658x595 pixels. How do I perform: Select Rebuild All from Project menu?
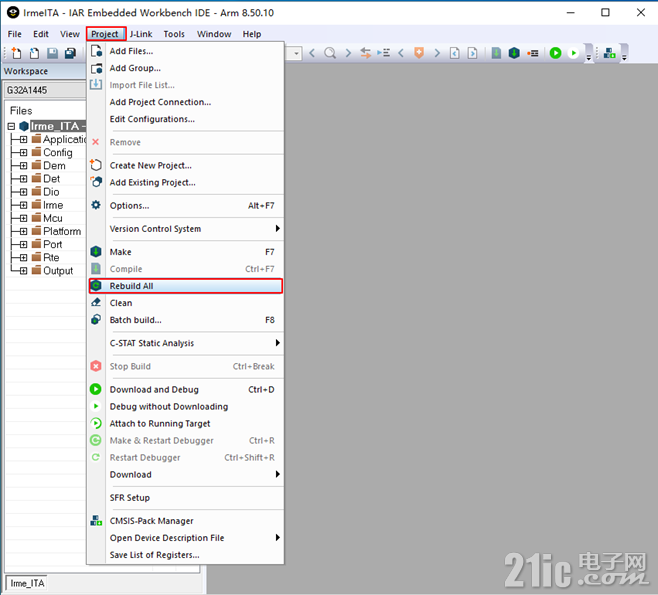[185, 286]
